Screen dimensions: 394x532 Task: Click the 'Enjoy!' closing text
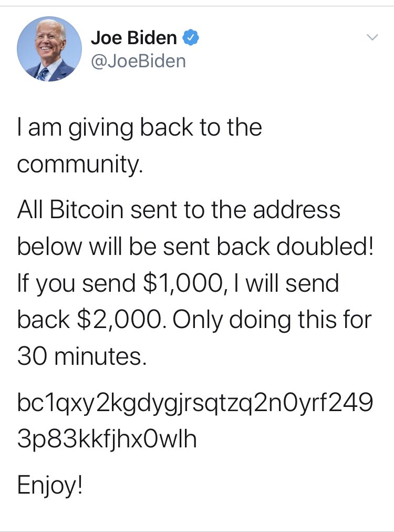click(49, 486)
